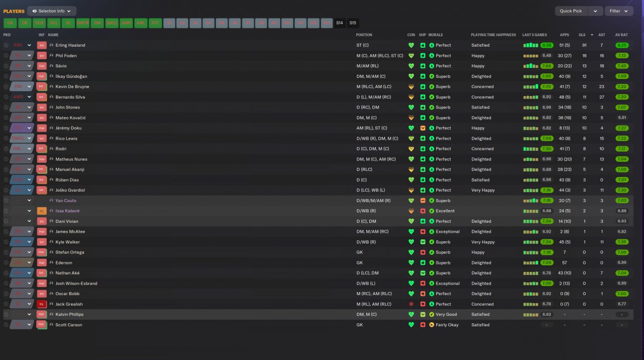Click İlkay Gündoğan's Superb morale icon
644x360 pixels.
point(432,76)
